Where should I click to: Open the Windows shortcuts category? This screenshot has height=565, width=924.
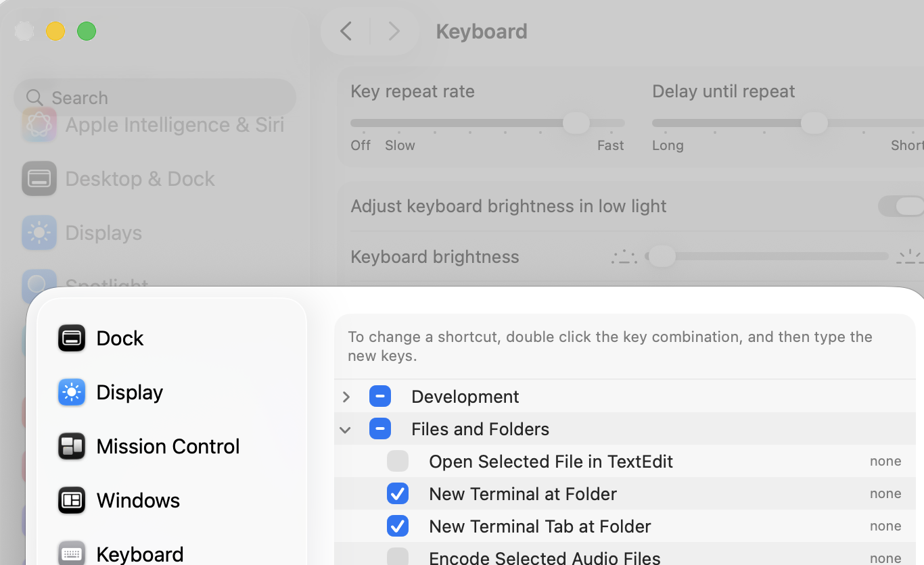click(x=72, y=500)
